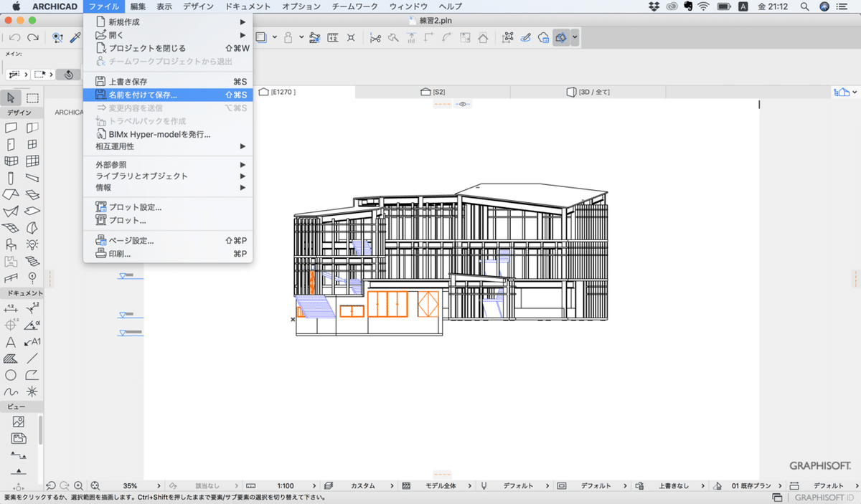Viewport: 861px width, 504px height.
Task: Select the Spline tool
Action: click(11, 391)
